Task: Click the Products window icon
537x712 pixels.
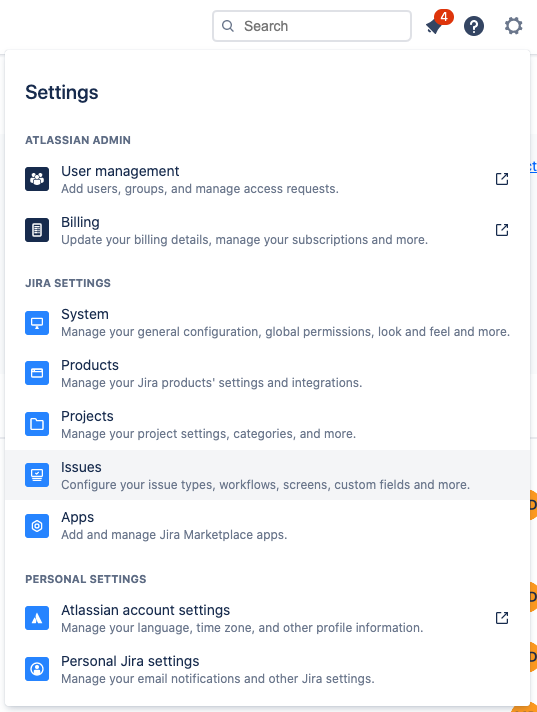Action: pos(37,373)
